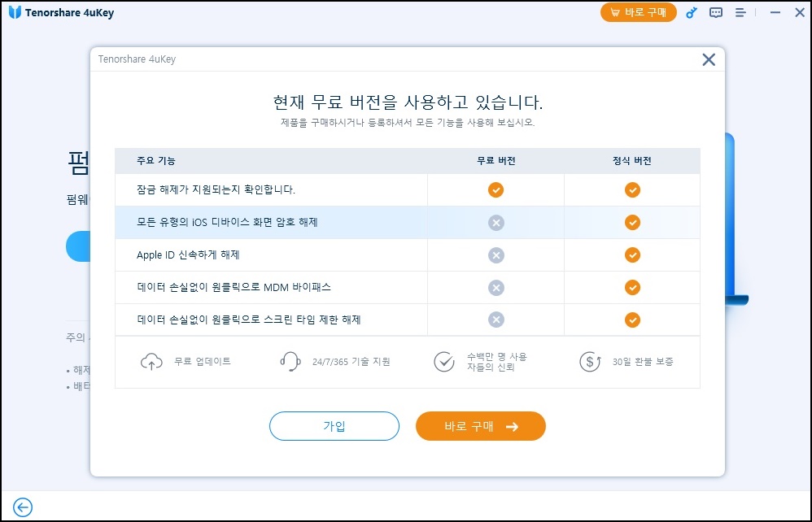812x522 pixels.
Task: Click the full version checkmark in 스크린 타임 row
Action: [x=632, y=320]
